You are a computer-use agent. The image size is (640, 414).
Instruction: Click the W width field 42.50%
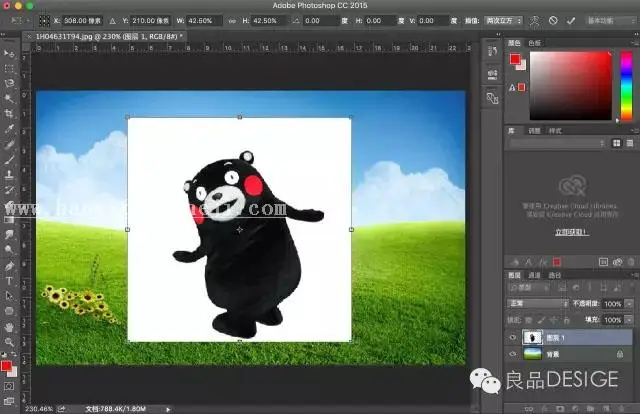tap(204, 20)
